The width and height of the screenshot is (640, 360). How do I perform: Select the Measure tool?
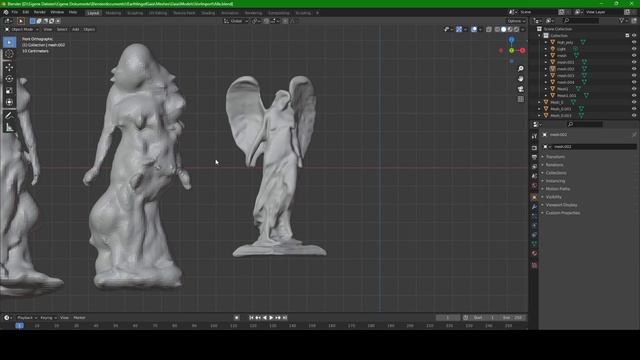[x=9, y=128]
